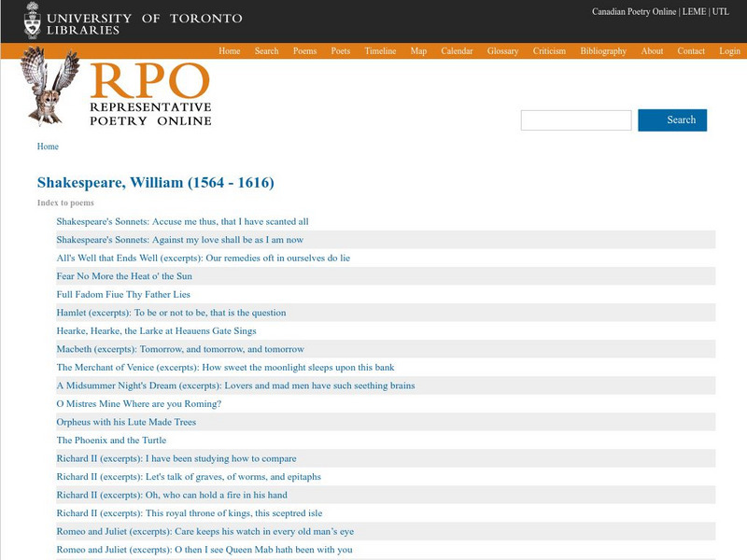Image resolution: width=747 pixels, height=560 pixels.
Task: Click into the site search text field
Action: click(576, 120)
